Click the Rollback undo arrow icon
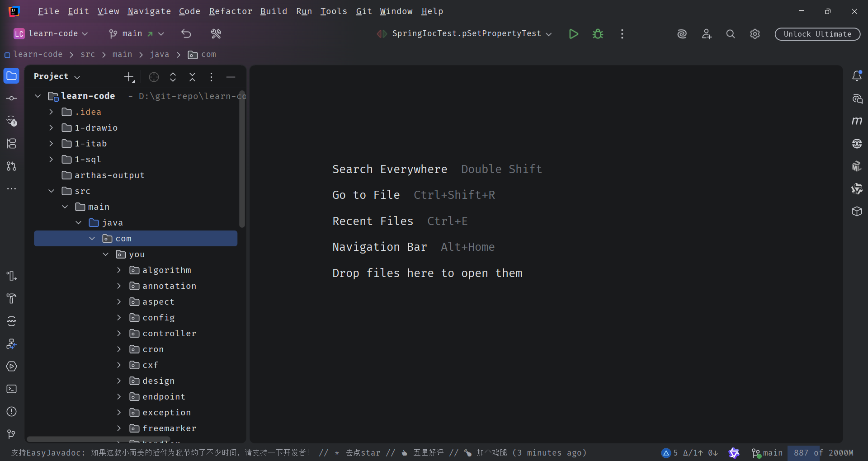Image resolution: width=868 pixels, height=461 pixels. (186, 33)
